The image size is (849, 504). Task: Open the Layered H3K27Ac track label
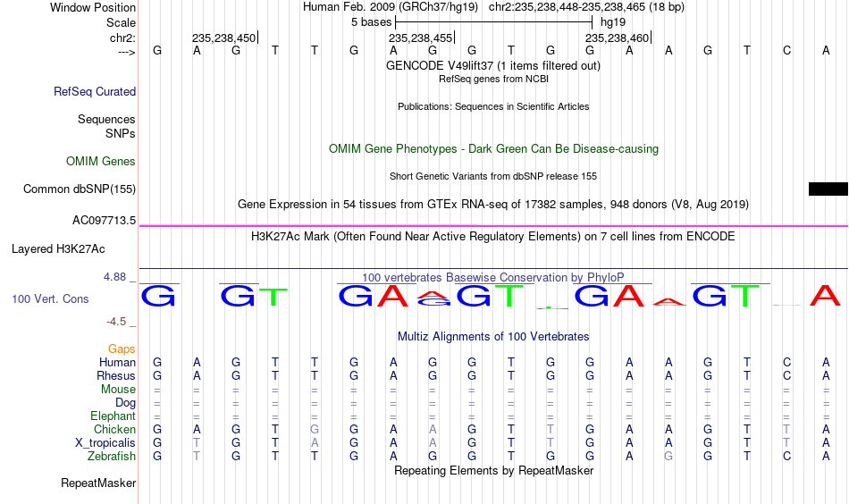click(x=58, y=249)
